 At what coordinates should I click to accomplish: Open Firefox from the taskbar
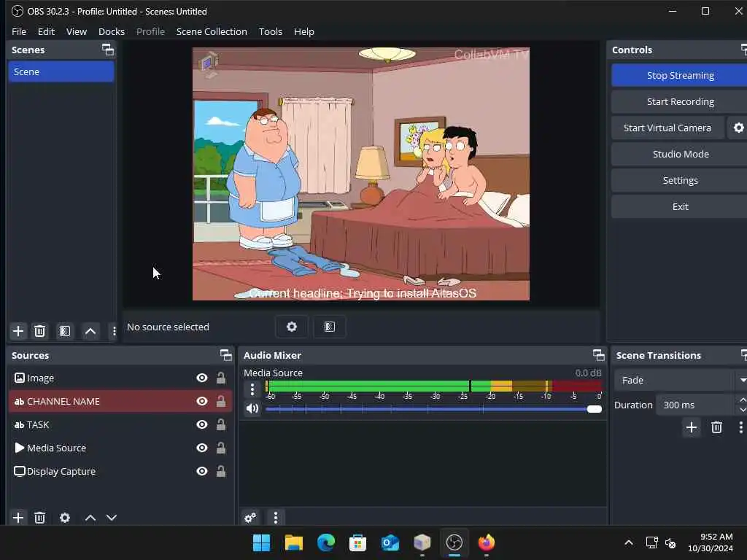pos(487,542)
